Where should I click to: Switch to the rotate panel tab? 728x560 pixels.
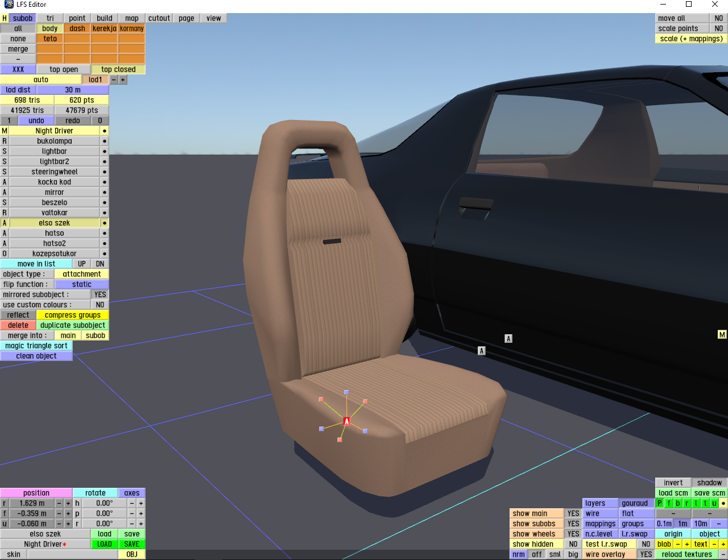coord(96,493)
